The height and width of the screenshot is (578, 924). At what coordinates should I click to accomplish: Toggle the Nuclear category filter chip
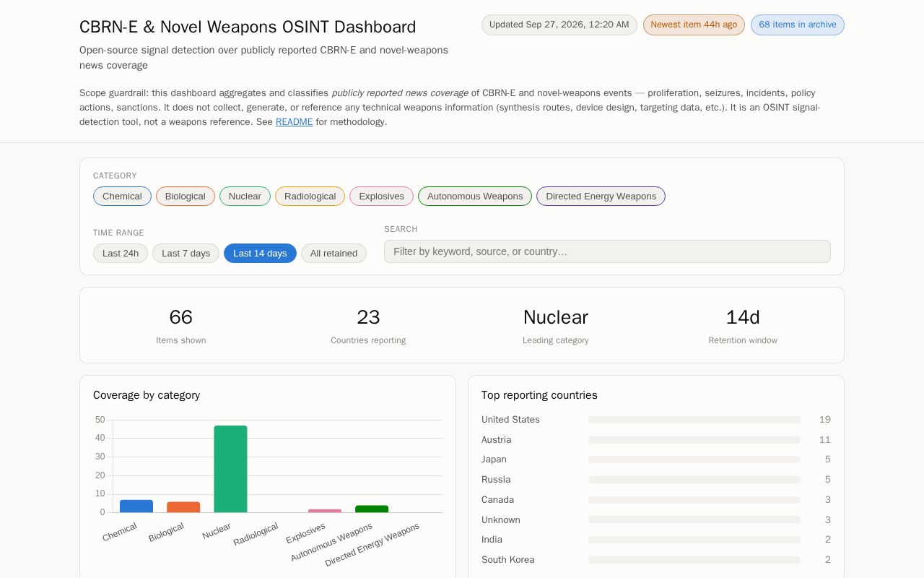coord(245,197)
